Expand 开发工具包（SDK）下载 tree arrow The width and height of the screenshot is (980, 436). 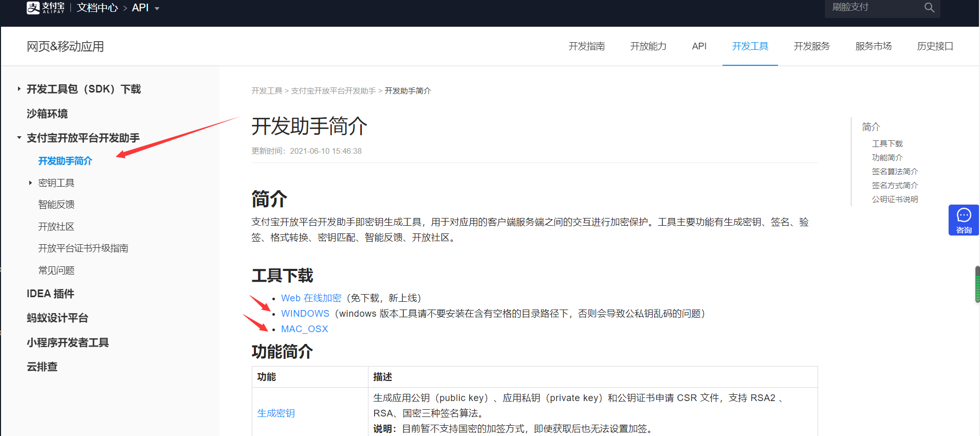[x=19, y=89]
